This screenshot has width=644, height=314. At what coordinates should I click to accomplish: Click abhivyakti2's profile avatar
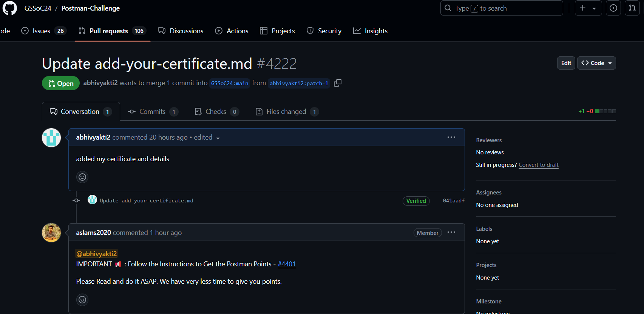pos(51,138)
